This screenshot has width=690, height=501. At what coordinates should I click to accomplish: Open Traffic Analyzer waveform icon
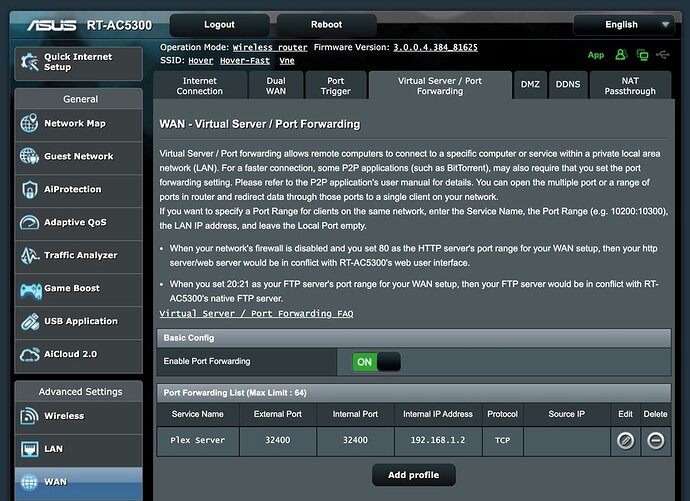tap(29, 255)
